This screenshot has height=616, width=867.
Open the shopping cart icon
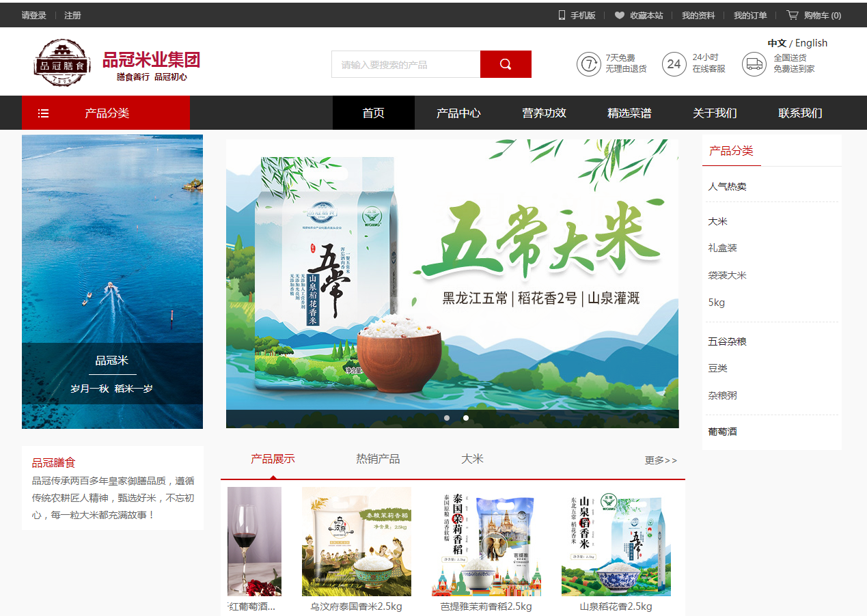point(792,15)
